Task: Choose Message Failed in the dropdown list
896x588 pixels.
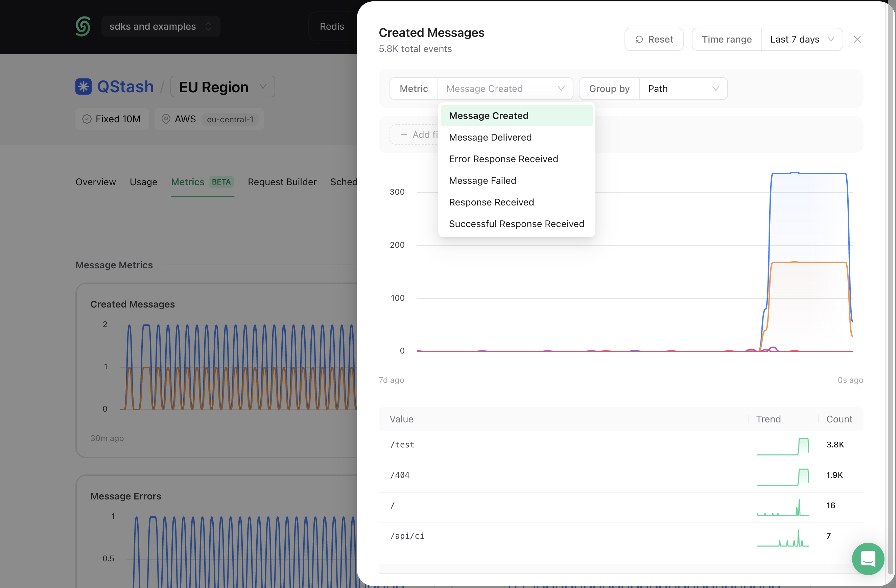Action: [x=482, y=180]
